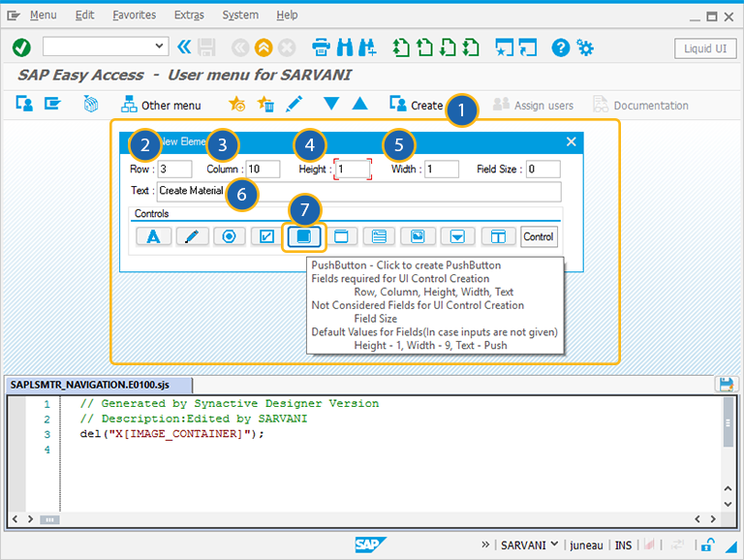
Task: Select the Radio Button control icon
Action: click(x=230, y=236)
